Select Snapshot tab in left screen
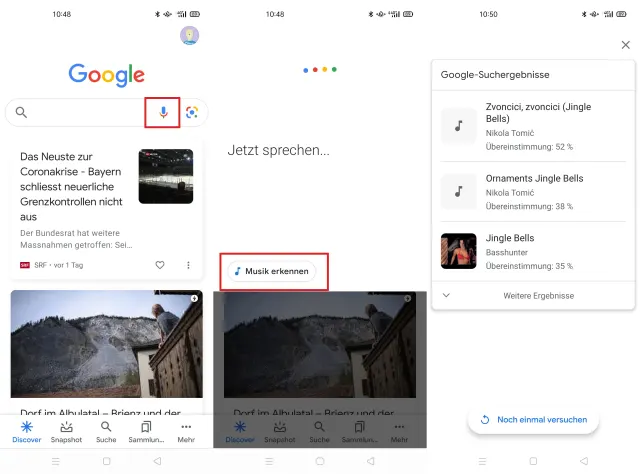 [x=66, y=432]
